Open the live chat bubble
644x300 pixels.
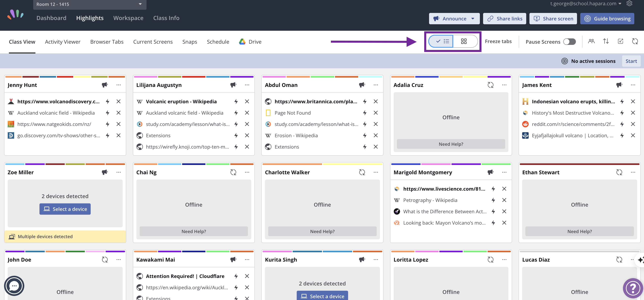[x=14, y=286]
